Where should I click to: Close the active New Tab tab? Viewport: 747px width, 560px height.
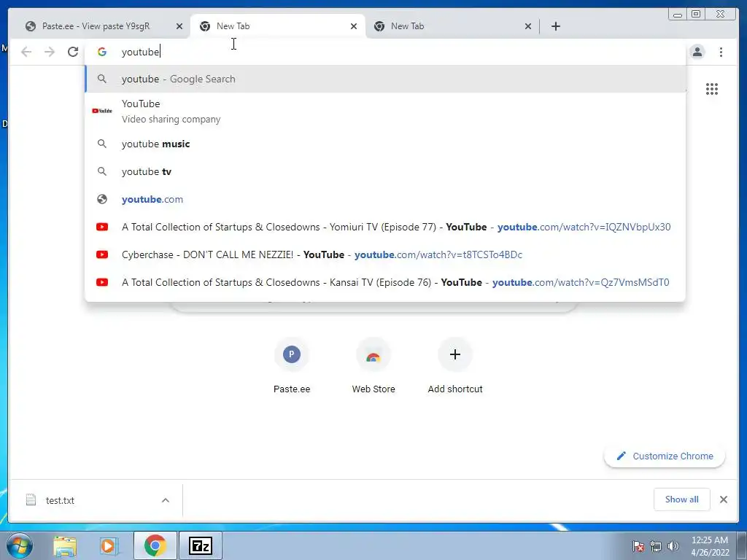coord(354,26)
